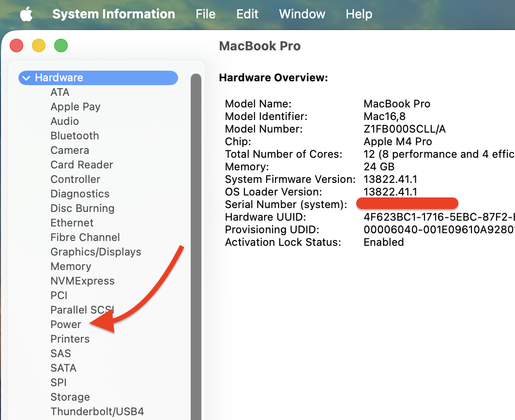Show the Camera hardware info
The height and width of the screenshot is (420, 515).
70,150
